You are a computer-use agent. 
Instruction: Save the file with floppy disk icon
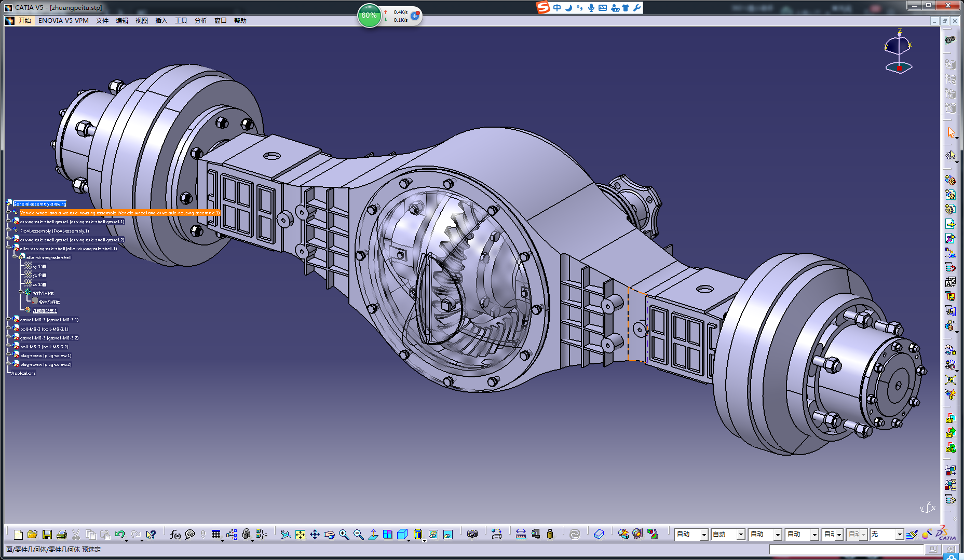click(47, 534)
